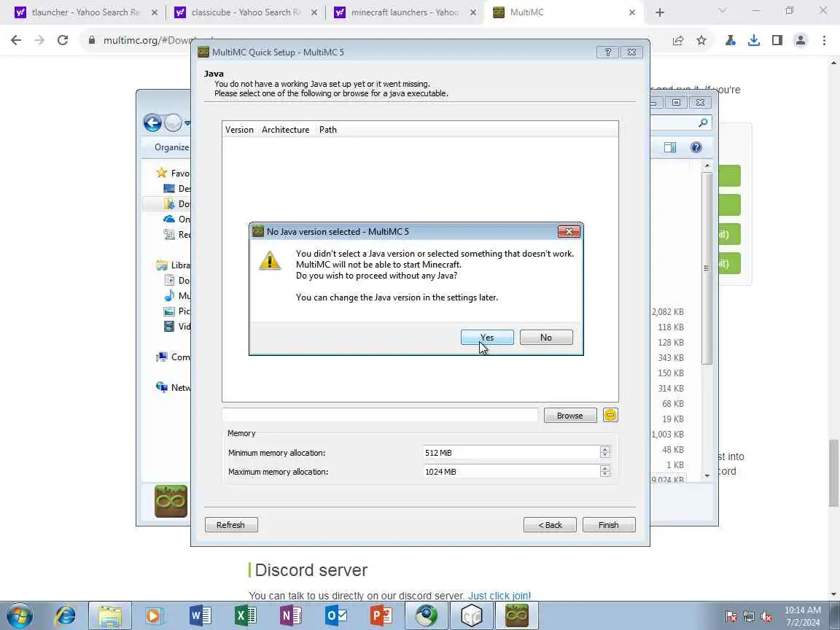Select Recent Places in Explorer sidebar

point(176,234)
